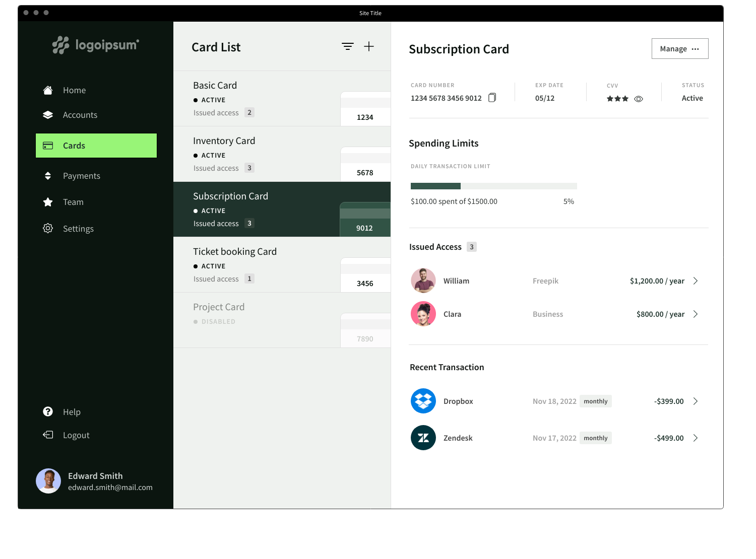
Task: Open Accounts from the sidebar icon
Action: pyautogui.click(x=48, y=115)
